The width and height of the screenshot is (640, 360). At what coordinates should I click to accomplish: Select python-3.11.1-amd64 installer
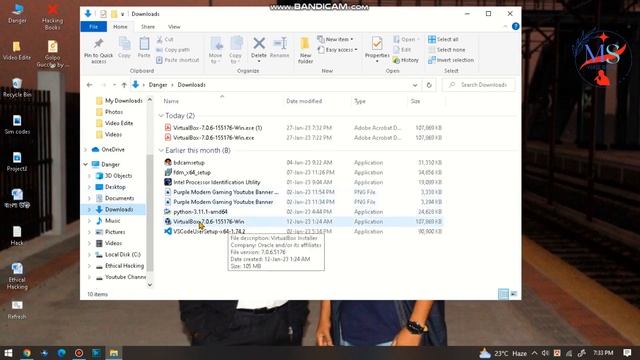pyautogui.click(x=200, y=212)
